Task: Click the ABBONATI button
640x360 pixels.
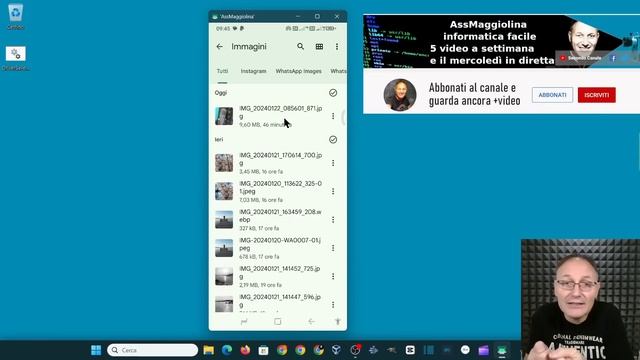Action: (552, 95)
